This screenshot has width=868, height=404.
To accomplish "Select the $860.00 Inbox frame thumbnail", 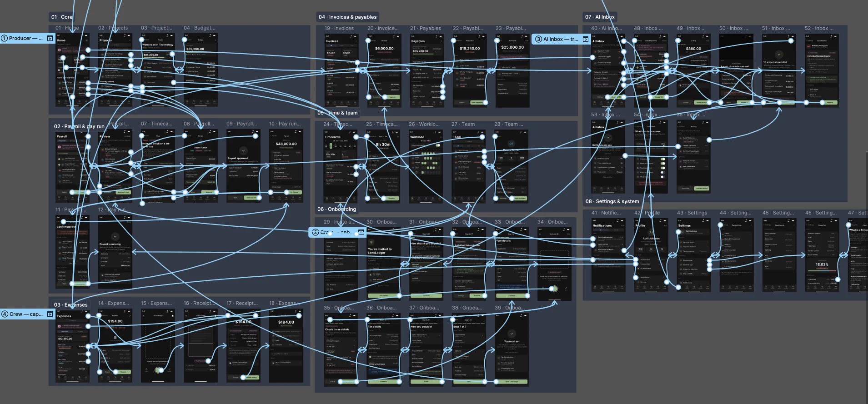I will 693,70.
